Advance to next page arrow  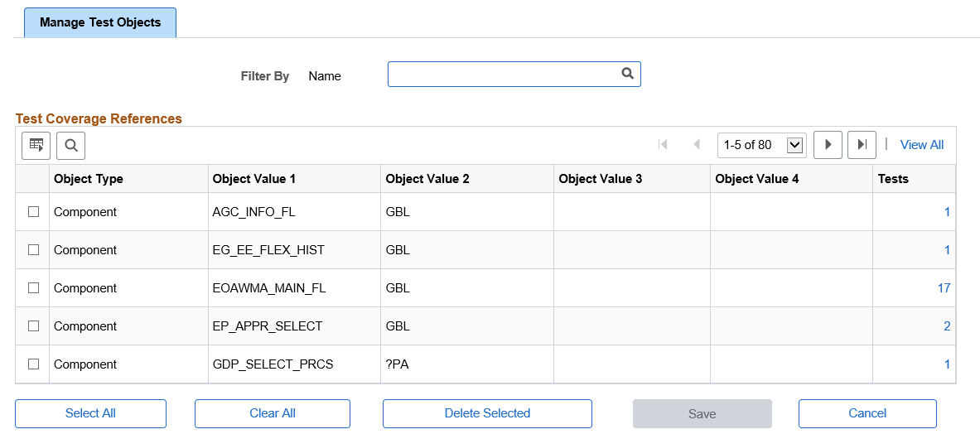pyautogui.click(x=828, y=145)
